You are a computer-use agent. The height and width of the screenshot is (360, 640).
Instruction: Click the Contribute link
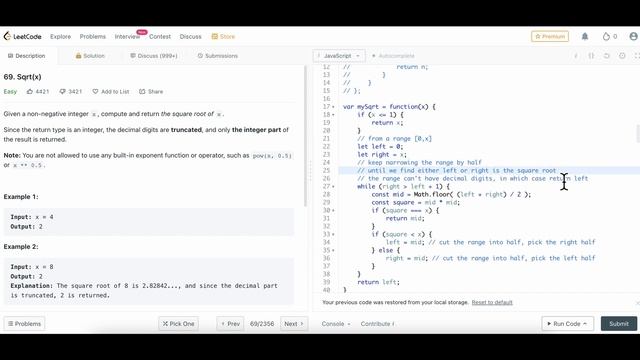(377, 324)
